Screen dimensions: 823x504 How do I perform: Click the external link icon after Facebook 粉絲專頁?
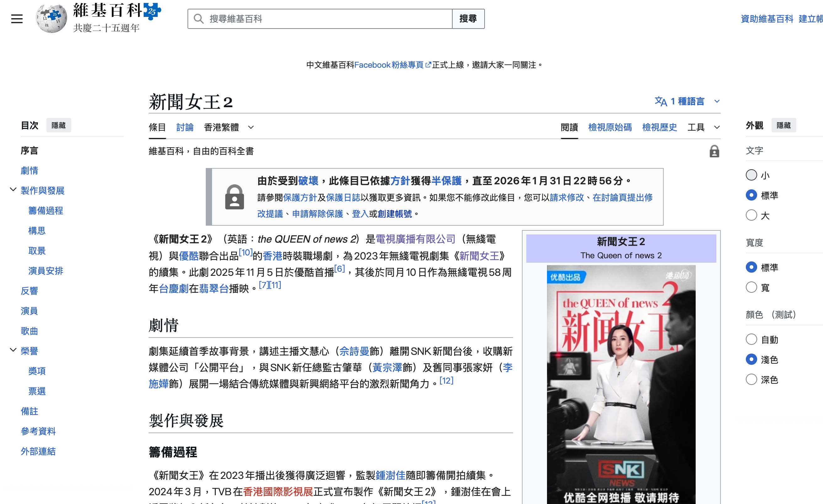428,65
